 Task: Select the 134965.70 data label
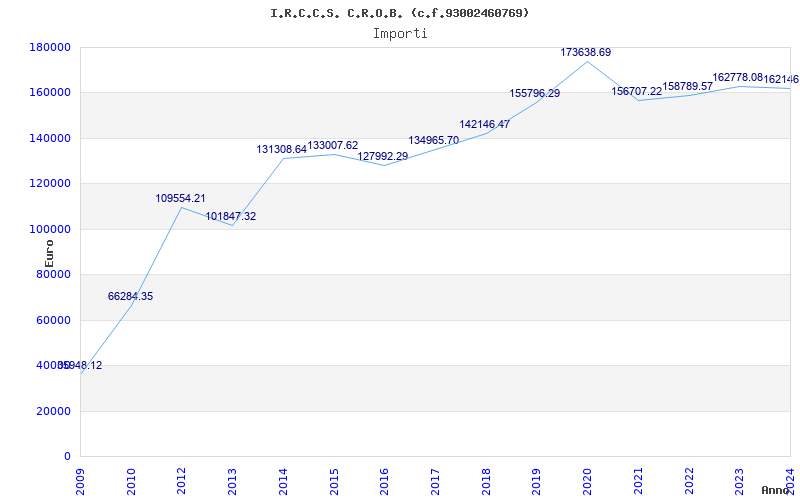pyautogui.click(x=434, y=141)
